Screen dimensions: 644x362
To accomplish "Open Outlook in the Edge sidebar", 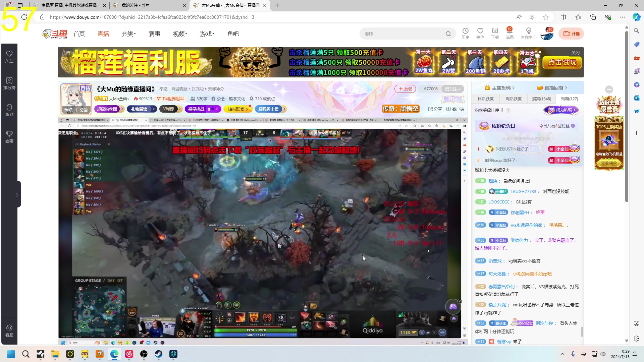I will 637,98.
